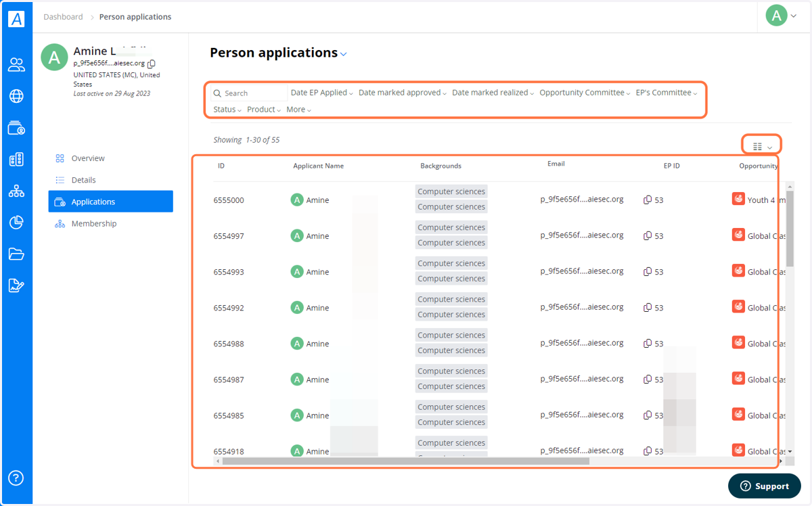Expand the More filters dropdown
This screenshot has width=812, height=506.
pos(299,110)
